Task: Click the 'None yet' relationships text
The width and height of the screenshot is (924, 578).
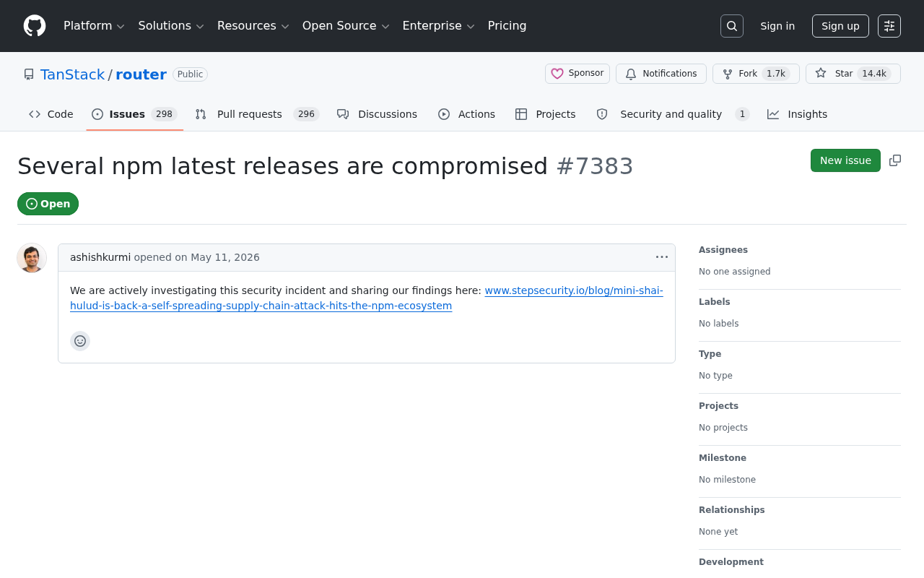Action: point(718,532)
